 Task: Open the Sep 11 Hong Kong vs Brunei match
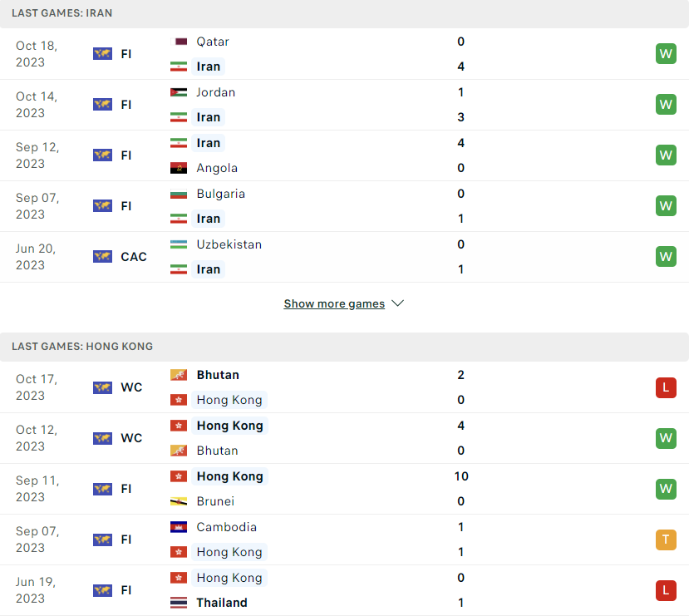pos(344,489)
